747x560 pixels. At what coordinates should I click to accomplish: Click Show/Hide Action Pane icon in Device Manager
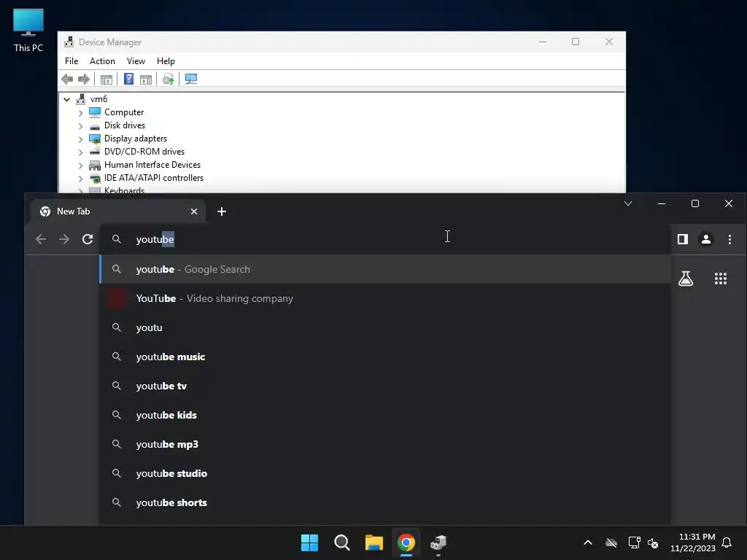[x=146, y=79]
